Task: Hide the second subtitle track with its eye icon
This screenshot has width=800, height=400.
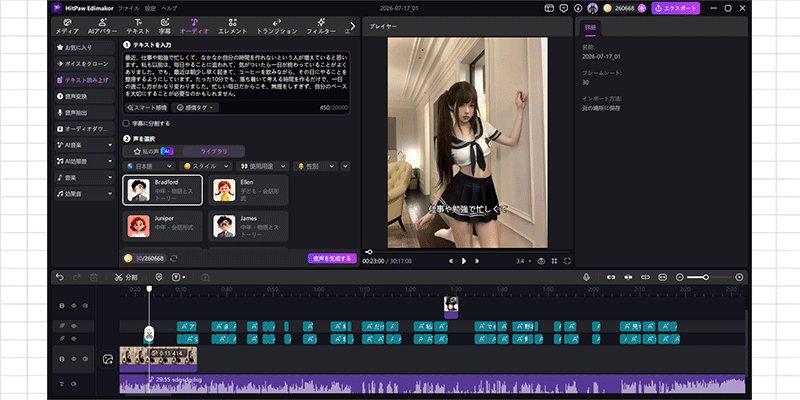Action: 73,339
